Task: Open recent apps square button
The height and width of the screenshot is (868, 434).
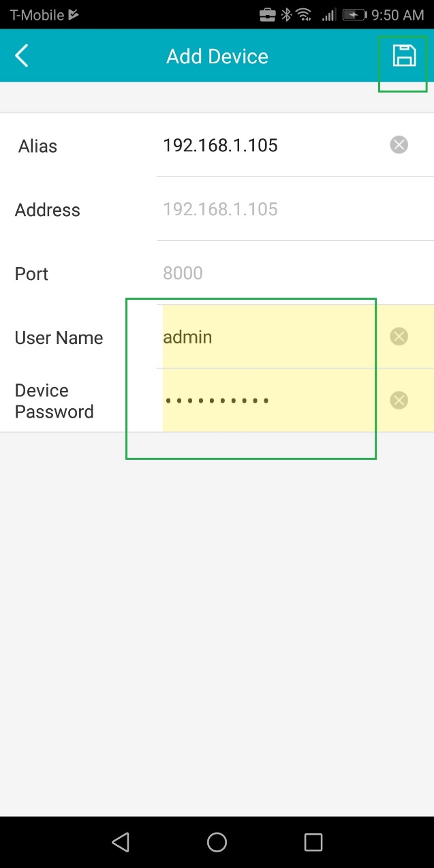Action: pyautogui.click(x=313, y=842)
